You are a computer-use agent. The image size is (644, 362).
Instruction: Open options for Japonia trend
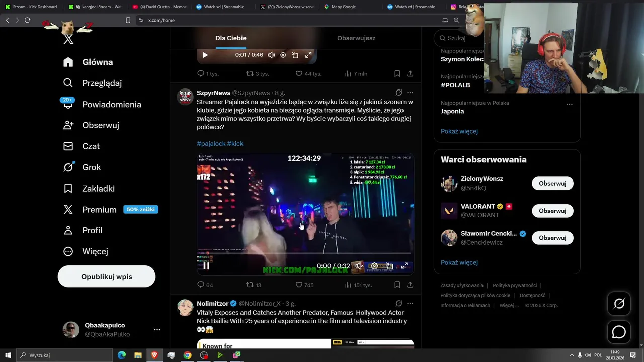point(570,104)
